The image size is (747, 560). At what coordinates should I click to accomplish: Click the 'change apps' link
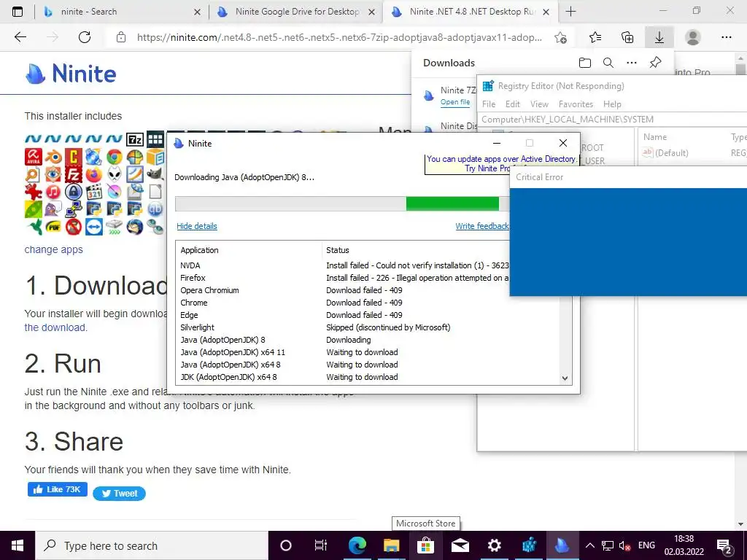click(x=53, y=249)
